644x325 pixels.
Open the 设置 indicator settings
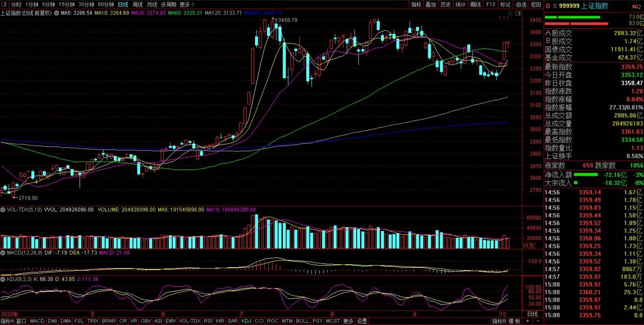pos(362,321)
